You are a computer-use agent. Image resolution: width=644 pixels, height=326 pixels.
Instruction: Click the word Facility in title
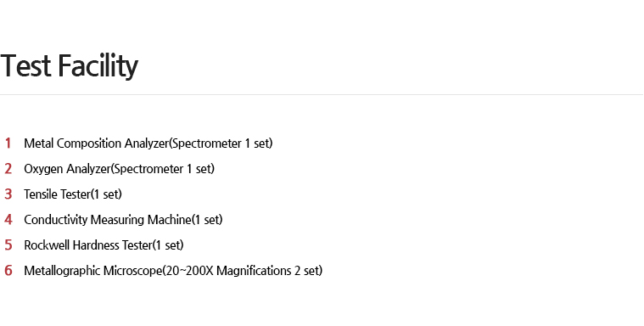pyautogui.click(x=98, y=65)
